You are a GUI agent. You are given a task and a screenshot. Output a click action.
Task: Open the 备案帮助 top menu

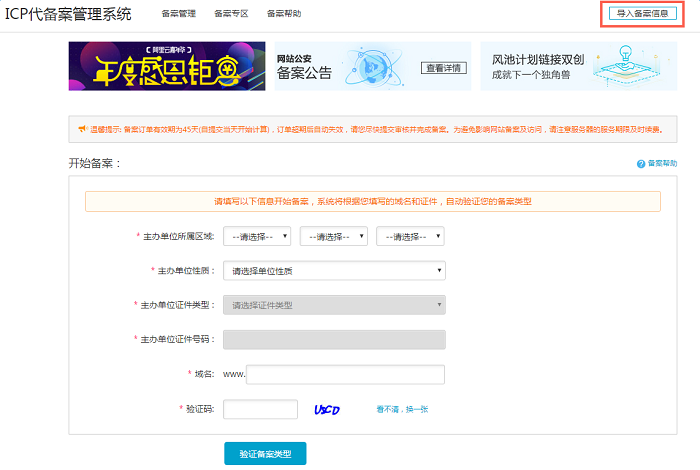pyautogui.click(x=284, y=14)
